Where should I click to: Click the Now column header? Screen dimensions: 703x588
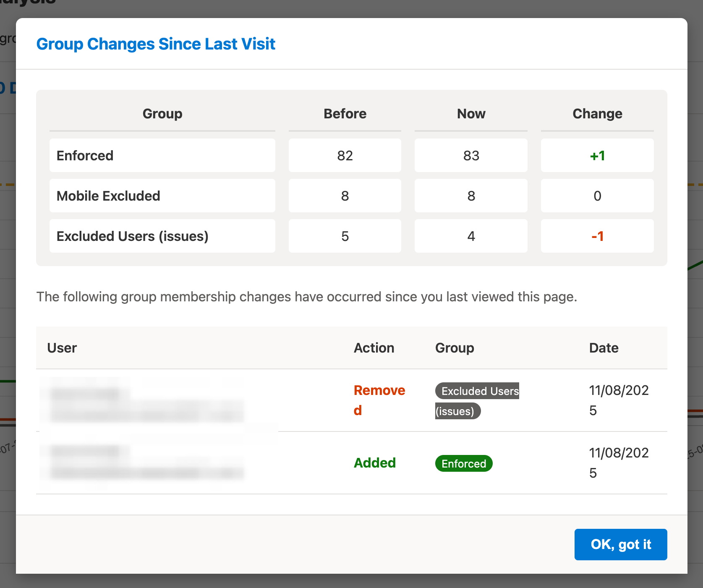click(x=470, y=113)
